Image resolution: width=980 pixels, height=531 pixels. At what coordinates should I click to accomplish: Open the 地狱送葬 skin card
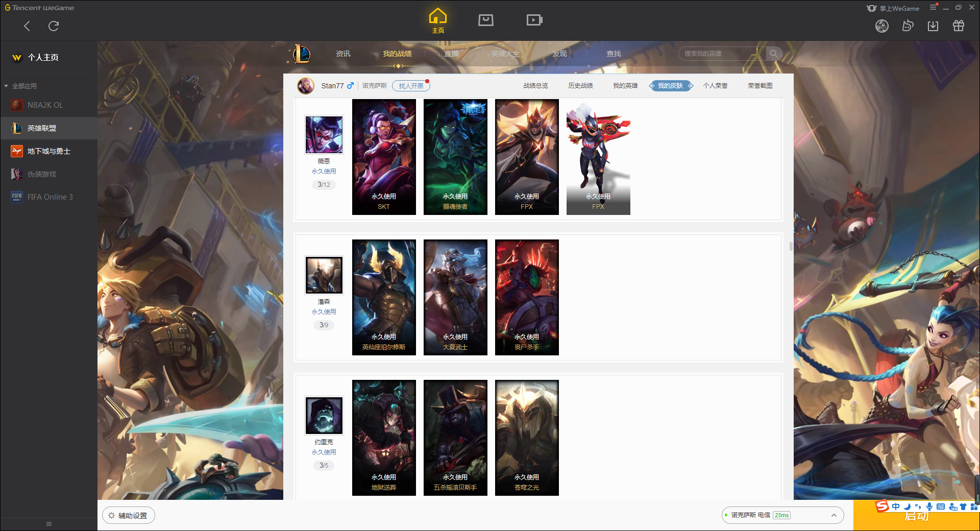pos(384,438)
